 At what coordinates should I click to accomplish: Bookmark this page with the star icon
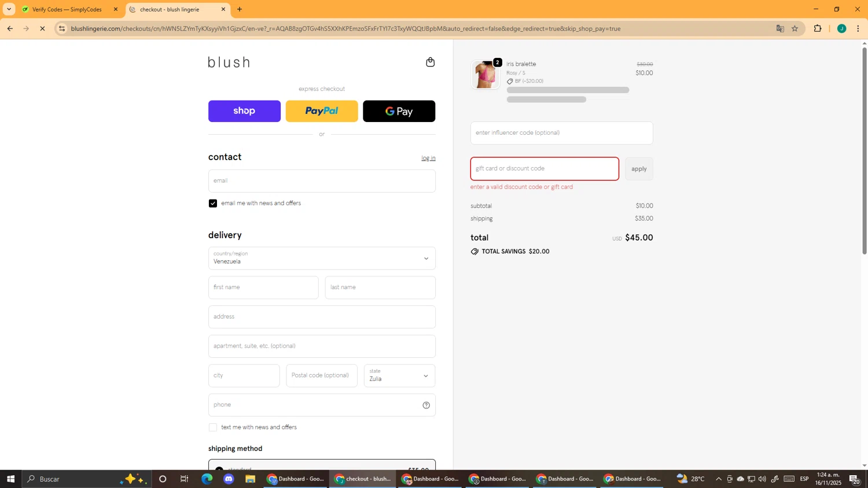click(x=795, y=28)
